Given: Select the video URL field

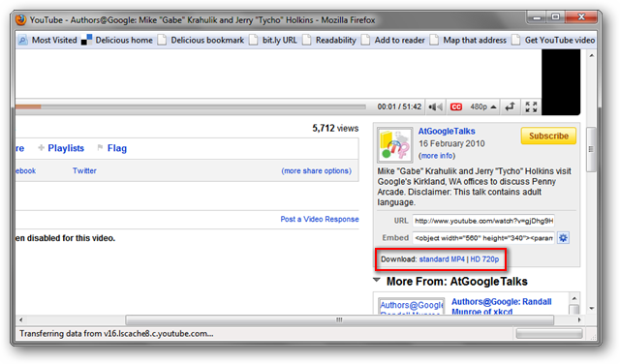Looking at the screenshot, I should tap(483, 221).
